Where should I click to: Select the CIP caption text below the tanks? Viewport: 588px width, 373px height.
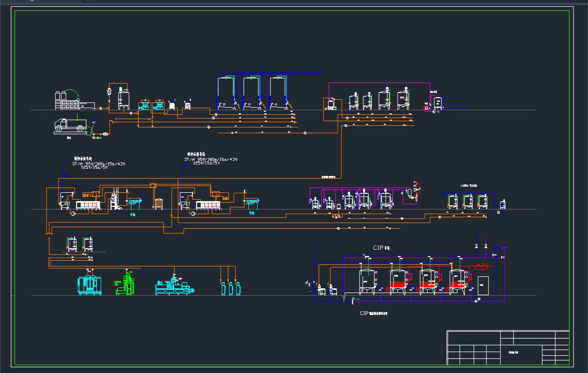(374, 313)
